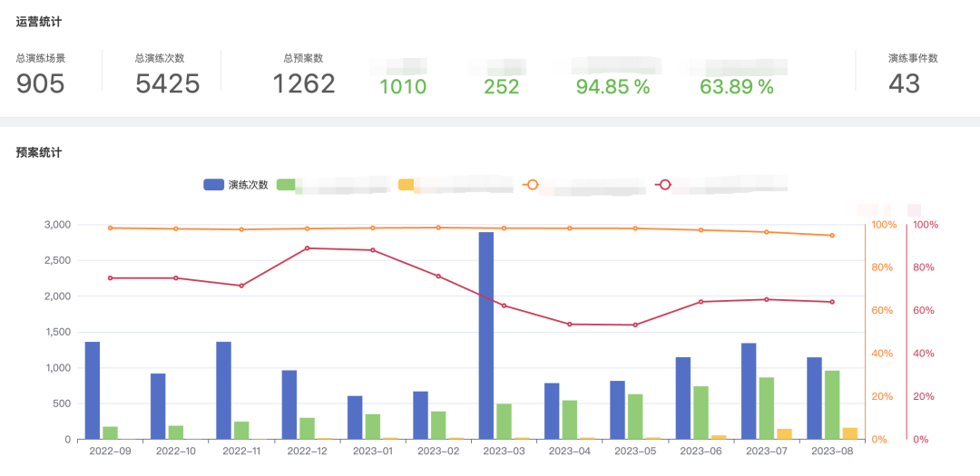Toggle the red line legend marker
The image size is (980, 476).
[663, 184]
